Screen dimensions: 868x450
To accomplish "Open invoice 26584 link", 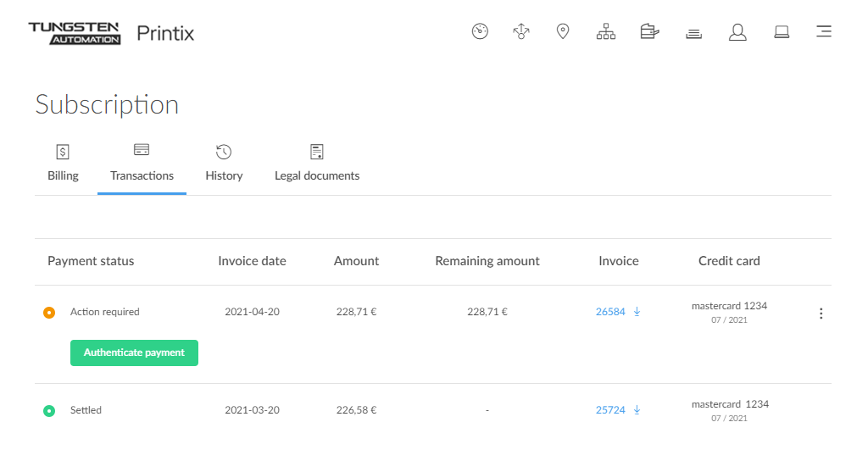I will tap(610, 312).
